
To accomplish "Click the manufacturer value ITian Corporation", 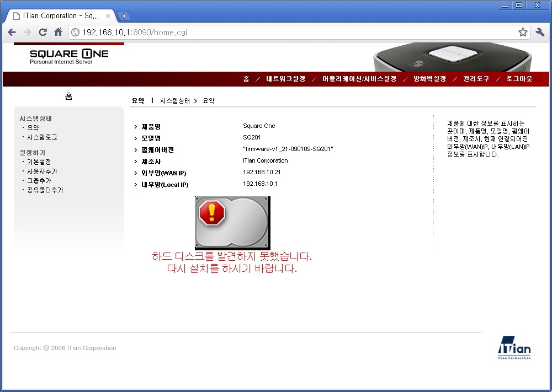I will 265,160.
